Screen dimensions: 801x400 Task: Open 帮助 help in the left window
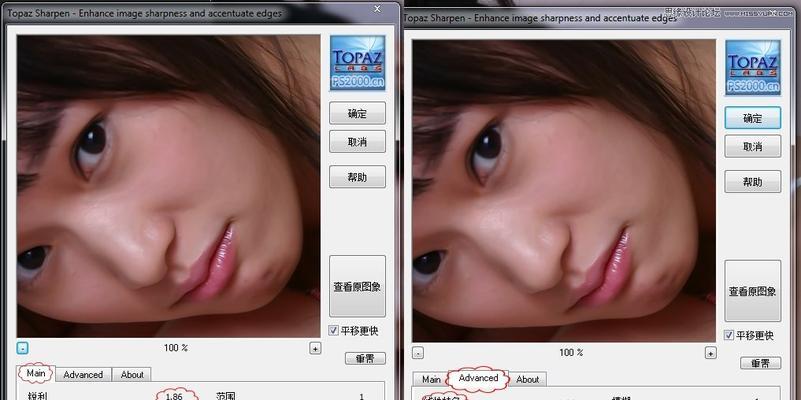pyautogui.click(x=358, y=176)
